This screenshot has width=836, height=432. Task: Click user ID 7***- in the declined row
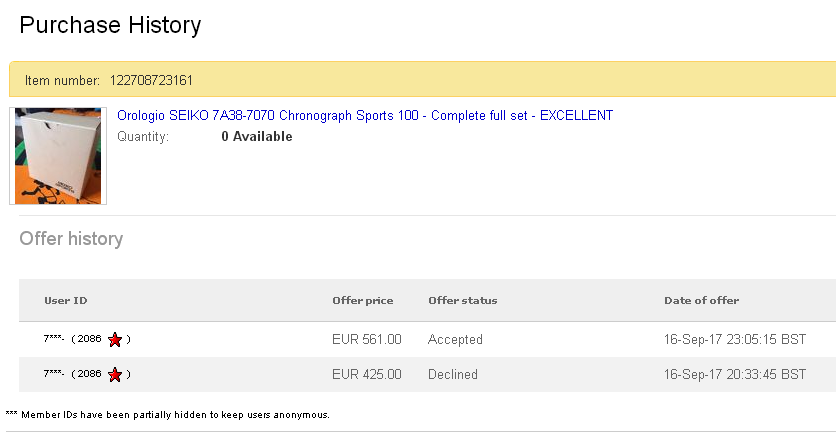coord(54,375)
